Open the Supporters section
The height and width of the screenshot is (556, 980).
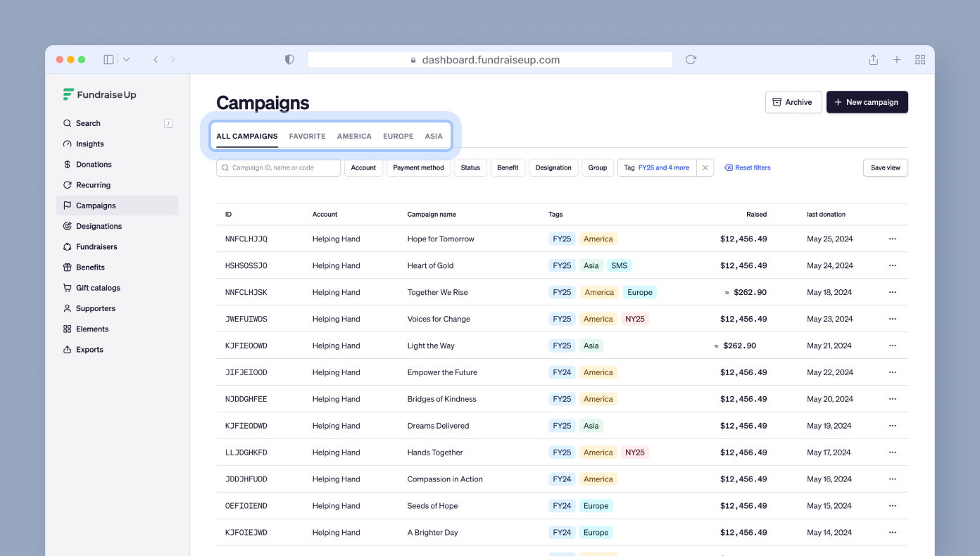tap(95, 308)
